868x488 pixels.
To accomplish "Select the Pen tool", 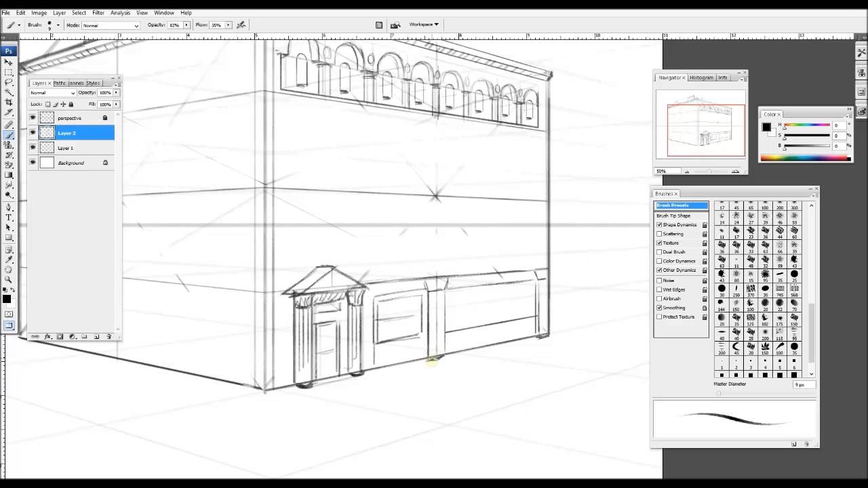I will coord(9,207).
